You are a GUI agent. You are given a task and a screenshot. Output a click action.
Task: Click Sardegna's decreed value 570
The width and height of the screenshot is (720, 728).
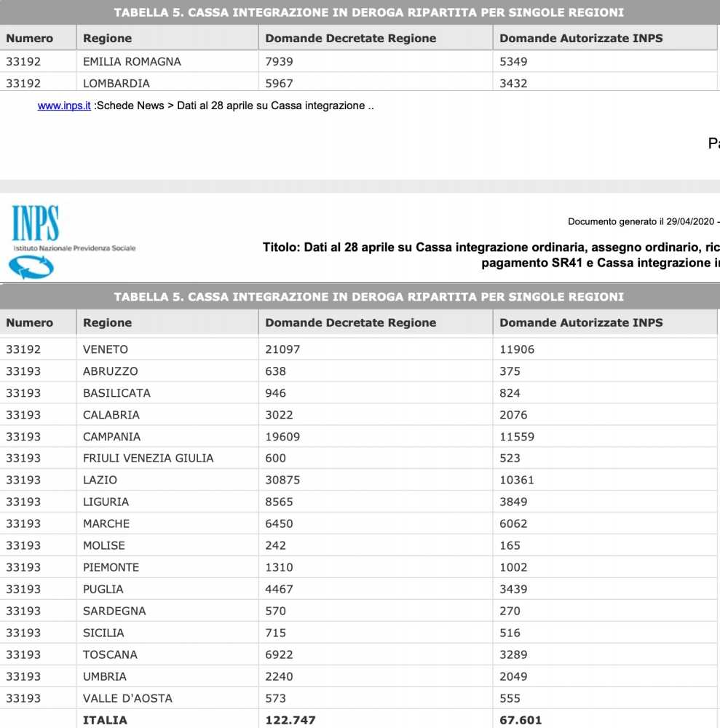pos(275,611)
